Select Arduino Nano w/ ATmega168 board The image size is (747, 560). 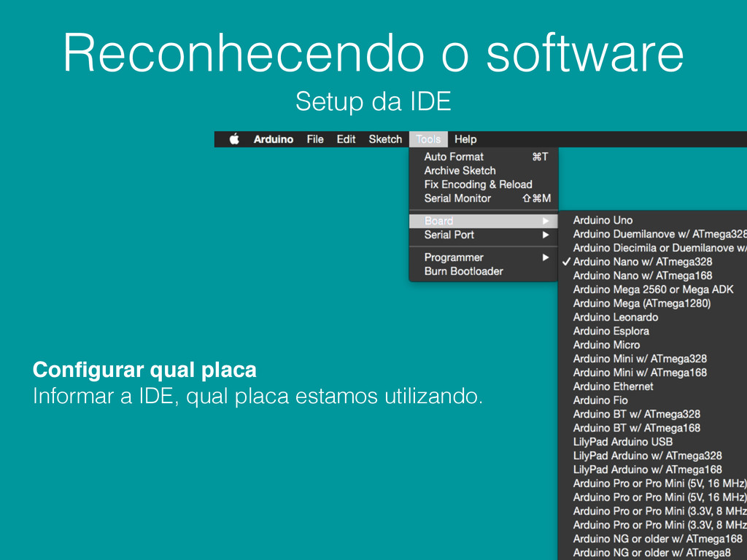[653, 275]
